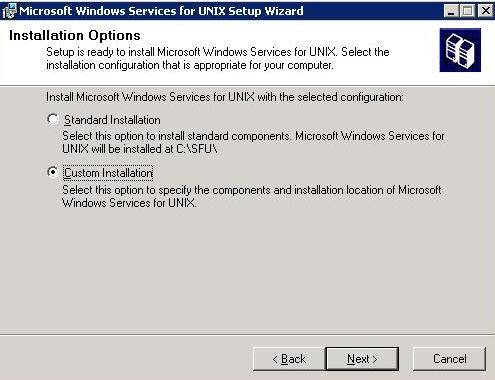Image resolution: width=495 pixels, height=380 pixels.
Task: Choose the Custom Installation radio button
Action: [x=53, y=172]
